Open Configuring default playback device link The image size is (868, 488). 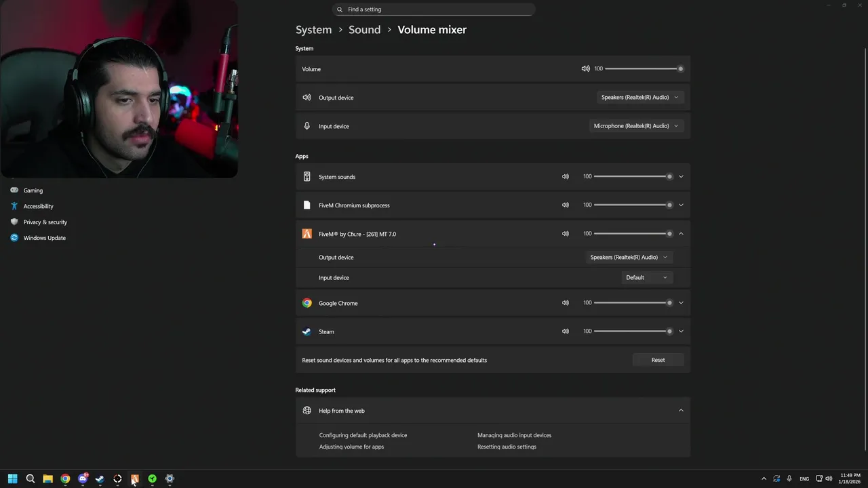[363, 435]
